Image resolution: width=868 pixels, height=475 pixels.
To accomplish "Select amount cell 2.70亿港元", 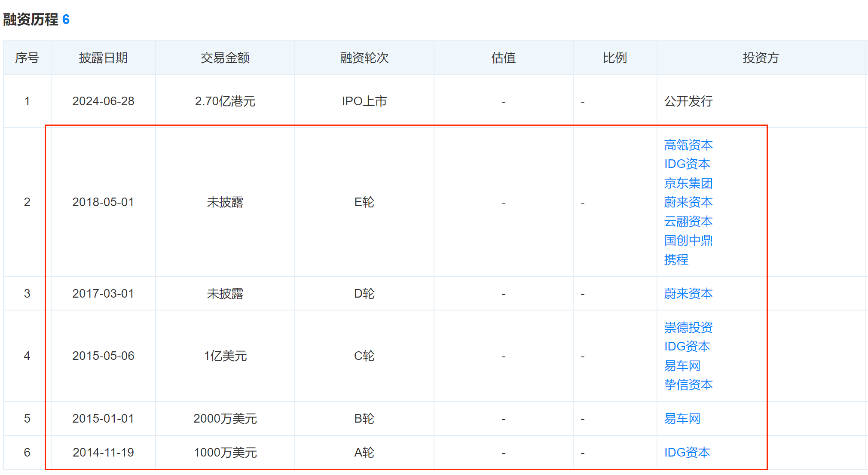I will coord(225,101).
